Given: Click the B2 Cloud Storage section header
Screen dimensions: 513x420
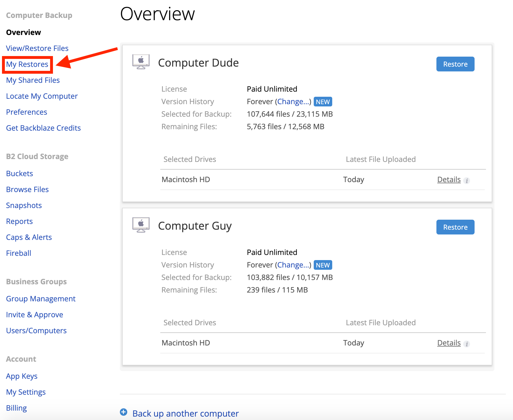Looking at the screenshot, I should [x=37, y=157].
